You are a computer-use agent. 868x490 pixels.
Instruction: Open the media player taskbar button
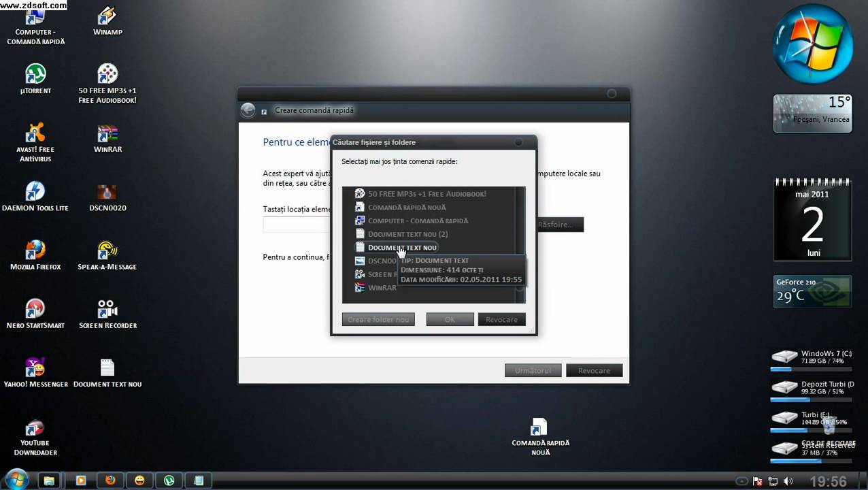(80, 480)
